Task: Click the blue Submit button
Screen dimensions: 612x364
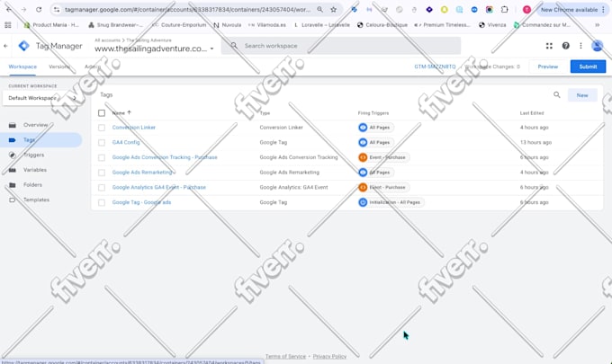Action: pyautogui.click(x=588, y=67)
